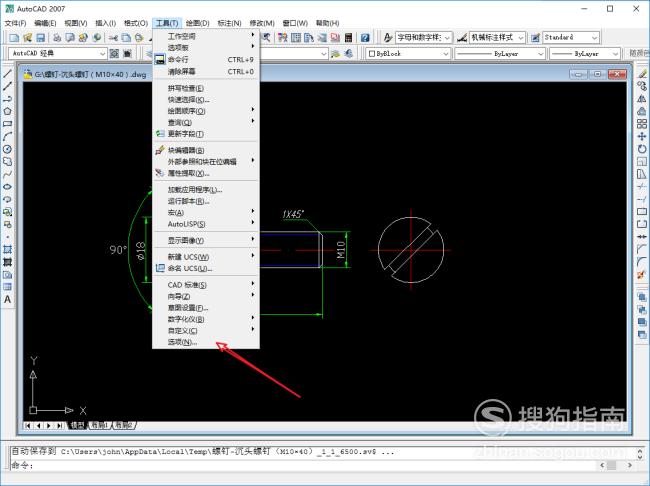Viewport: 650px width, 486px height.
Task: Click the Dimension Style icon
Action: click(462, 38)
